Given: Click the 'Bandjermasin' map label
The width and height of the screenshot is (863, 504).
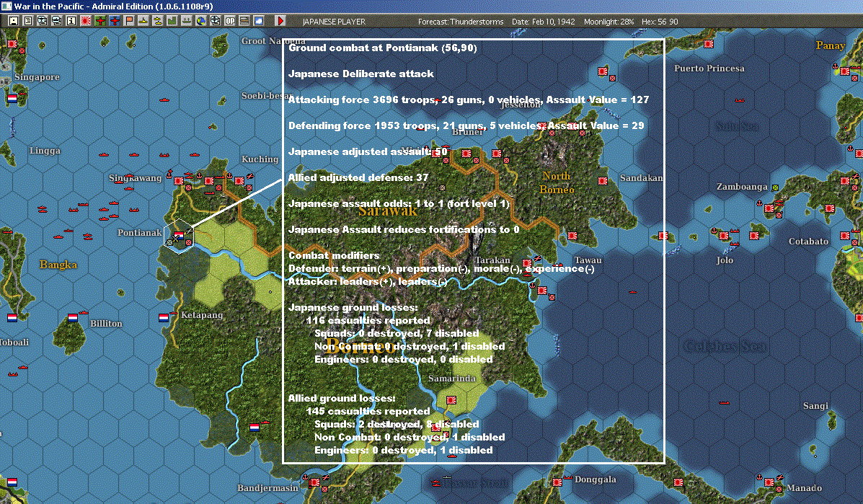Looking at the screenshot, I should [x=267, y=487].
